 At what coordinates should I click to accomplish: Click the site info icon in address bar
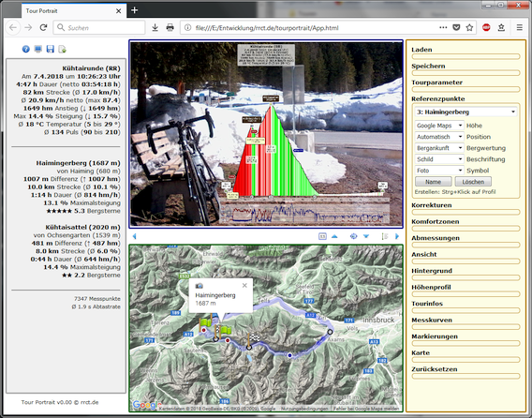[187, 28]
